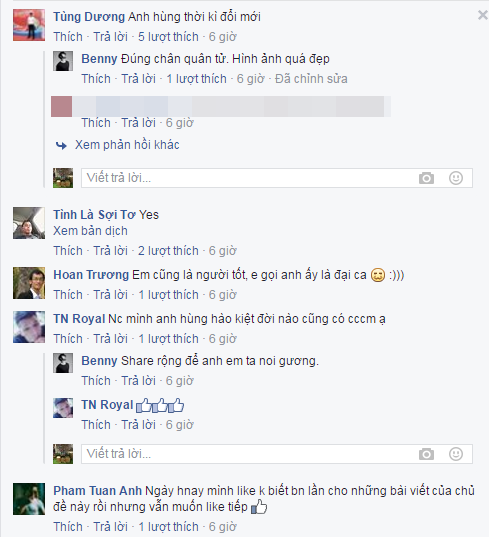Focus the second 'Viết trả lời...' field
The width and height of the screenshot is (489, 537).
point(277,454)
